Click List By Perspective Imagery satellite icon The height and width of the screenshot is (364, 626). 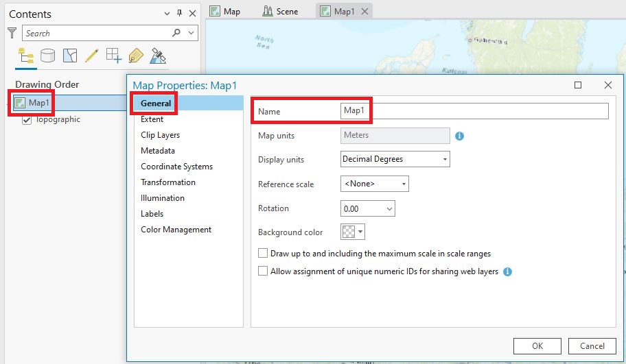[x=158, y=56]
